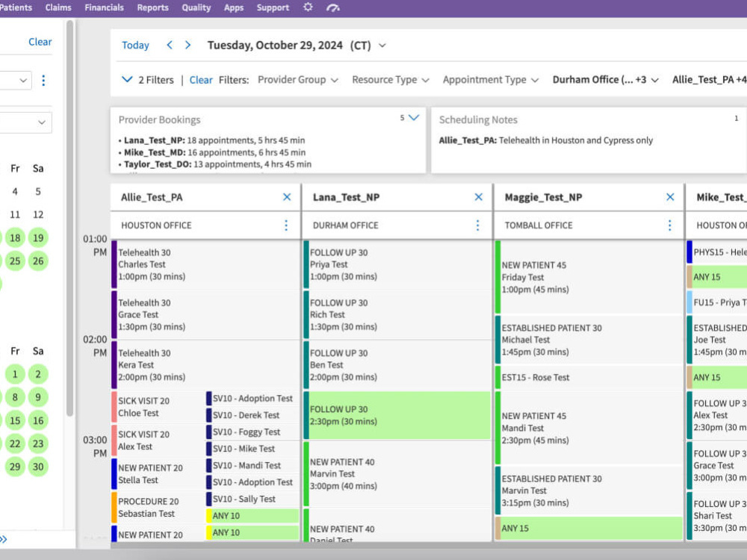Select calendar day 30 in lower month
The height and width of the screenshot is (560, 747).
(x=38, y=467)
